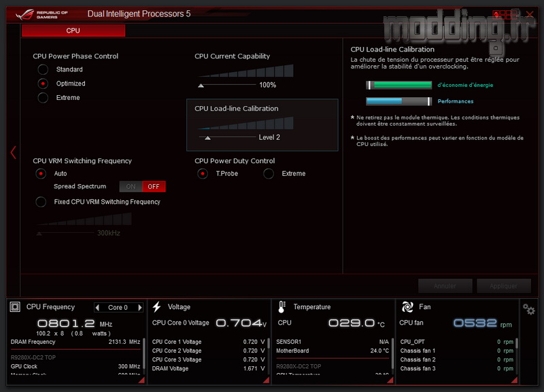This screenshot has width=544, height=392.
Task: Click the CPU Frequency panel scrollbar
Action: (144, 353)
